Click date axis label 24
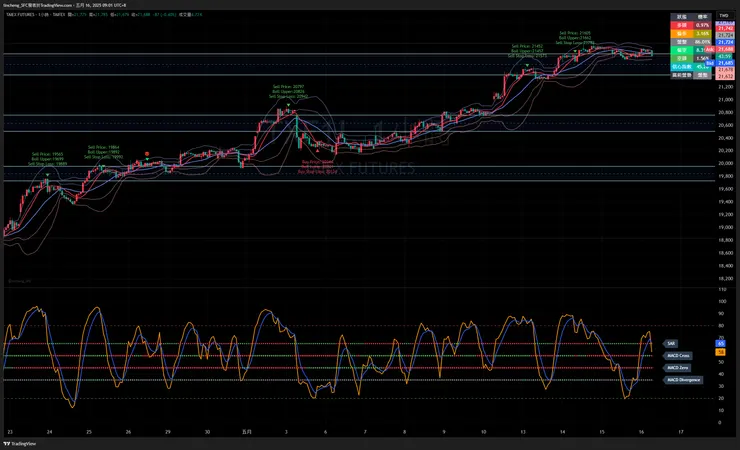Viewport: 740px width, 450px height. [x=50, y=432]
